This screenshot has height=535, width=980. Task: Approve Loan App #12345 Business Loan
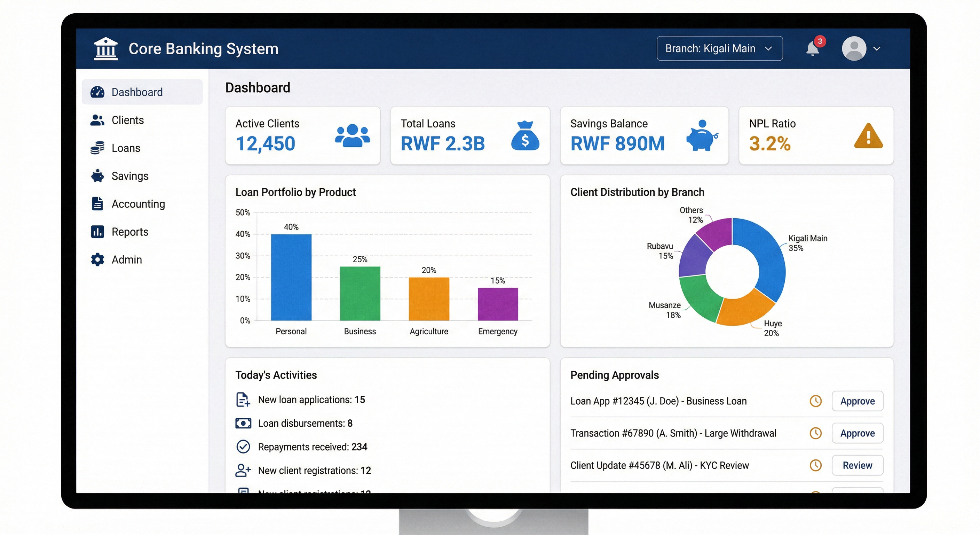point(857,401)
